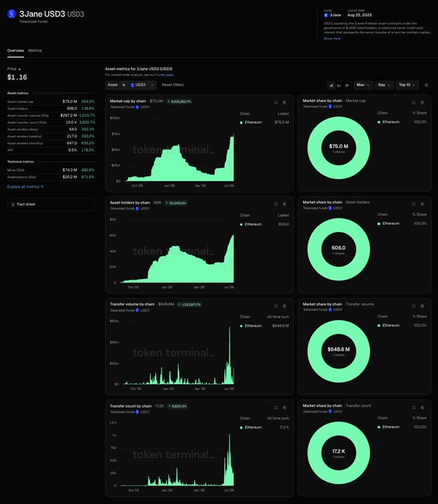Toggle Ethereum legend in Market cap by chain
Image resolution: width=438 pixels, height=504 pixels.
[251, 122]
